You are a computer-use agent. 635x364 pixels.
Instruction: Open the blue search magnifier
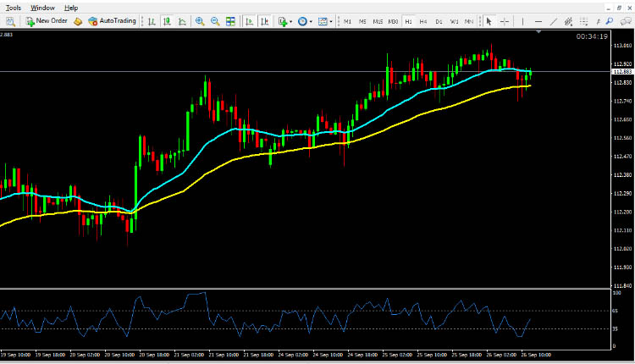tap(610, 21)
